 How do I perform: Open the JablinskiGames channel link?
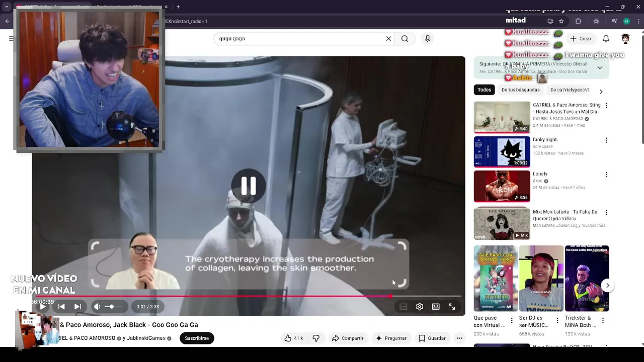146,338
